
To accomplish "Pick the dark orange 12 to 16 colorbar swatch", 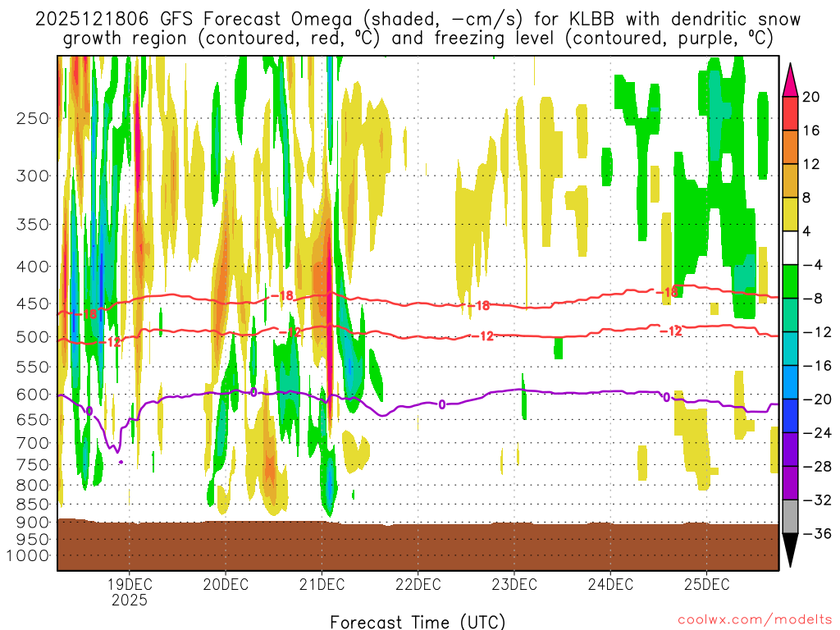I will click(790, 148).
